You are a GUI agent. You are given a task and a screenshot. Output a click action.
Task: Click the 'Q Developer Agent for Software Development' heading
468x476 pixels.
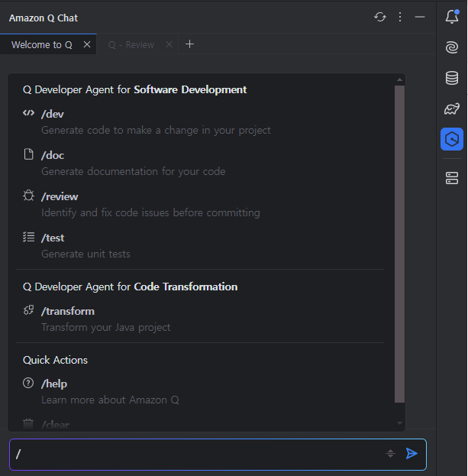coord(134,90)
